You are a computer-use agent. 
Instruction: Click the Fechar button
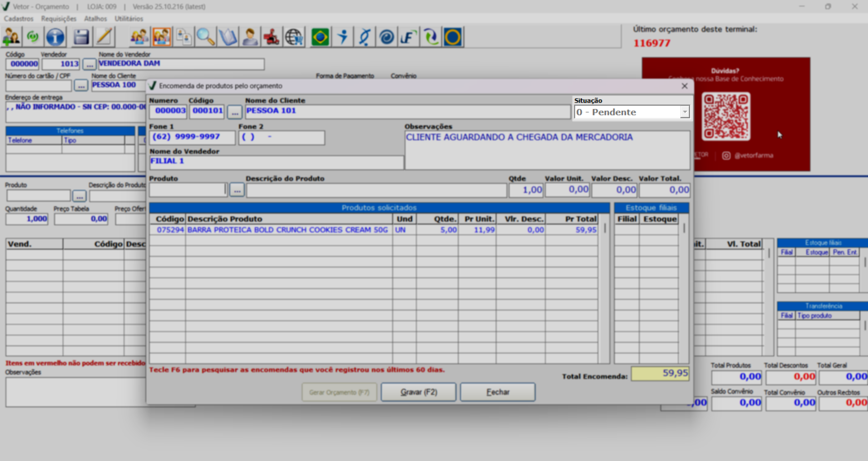497,392
